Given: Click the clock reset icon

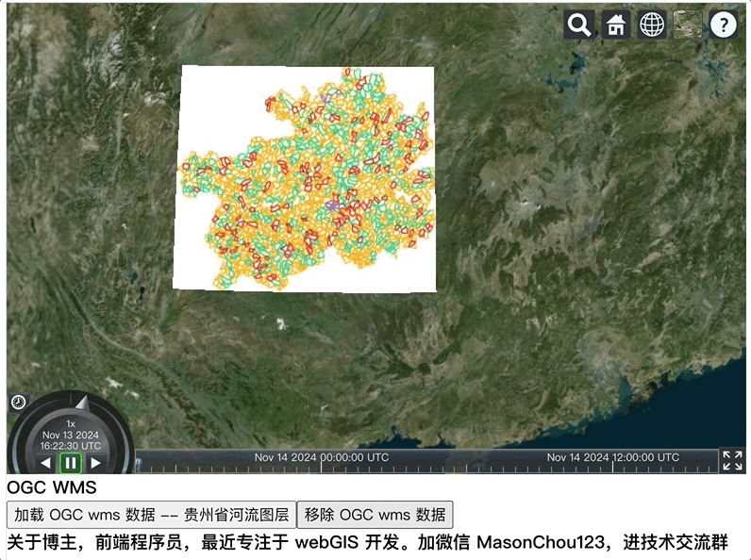Looking at the screenshot, I should point(19,402).
